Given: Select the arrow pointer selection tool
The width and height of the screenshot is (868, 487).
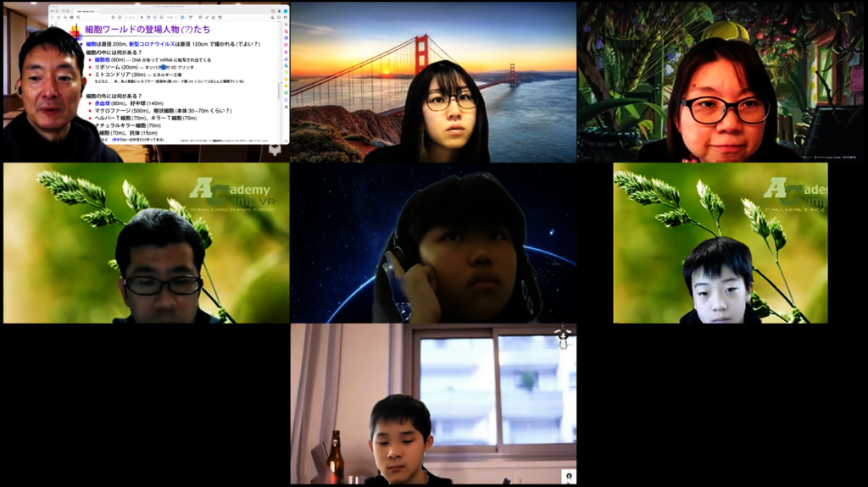Looking at the screenshot, I should [x=142, y=18].
